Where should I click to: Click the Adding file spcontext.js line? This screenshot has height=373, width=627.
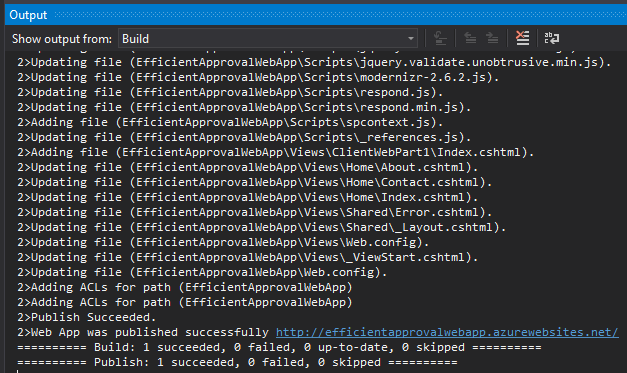(230, 122)
